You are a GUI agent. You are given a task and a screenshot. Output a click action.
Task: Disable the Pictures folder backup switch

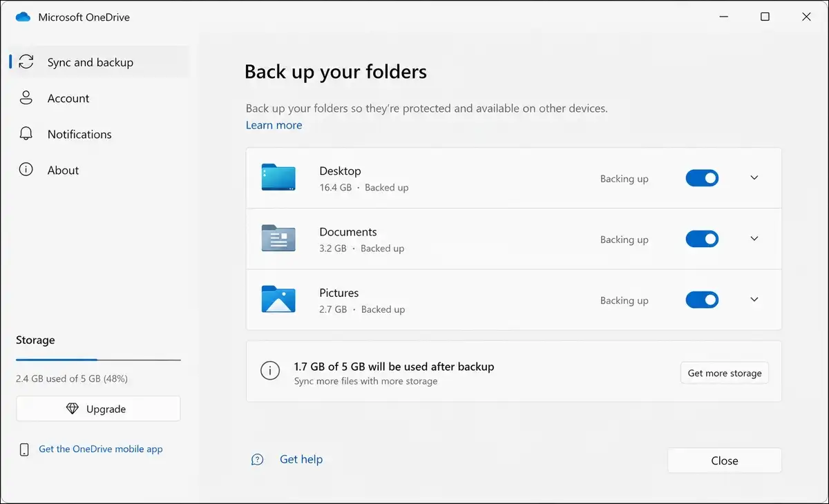click(x=702, y=300)
